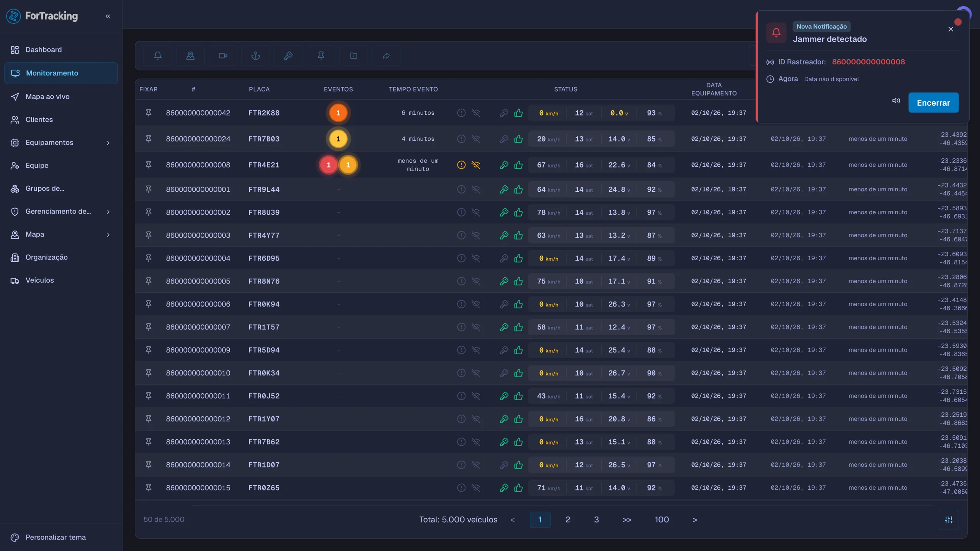Expand the Equipamentos submenu chevron
Image resolution: width=980 pixels, height=551 pixels.
(x=108, y=143)
